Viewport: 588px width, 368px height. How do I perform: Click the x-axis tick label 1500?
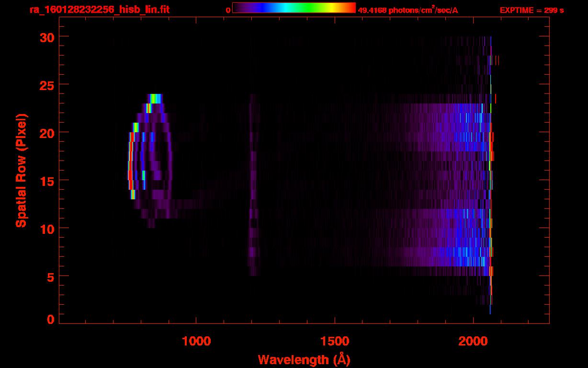click(335, 341)
